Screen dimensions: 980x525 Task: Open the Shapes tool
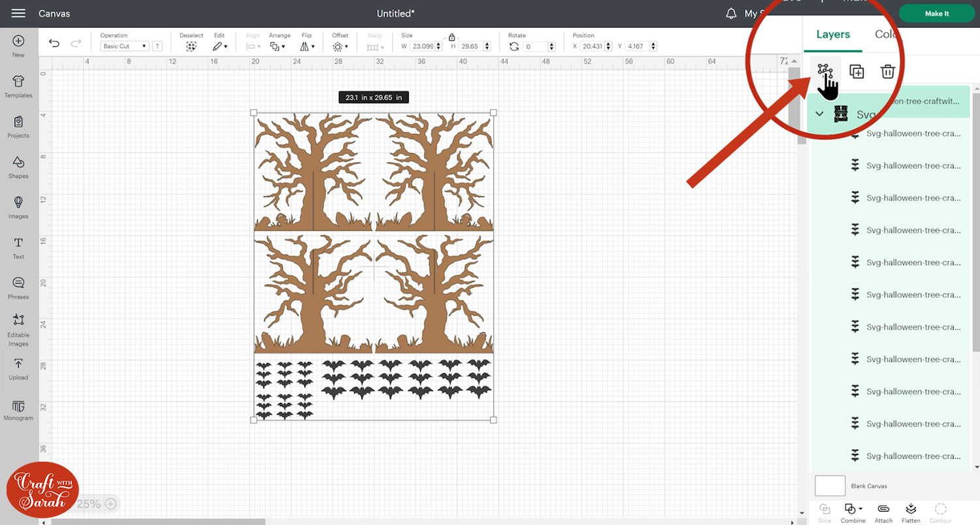pyautogui.click(x=18, y=167)
